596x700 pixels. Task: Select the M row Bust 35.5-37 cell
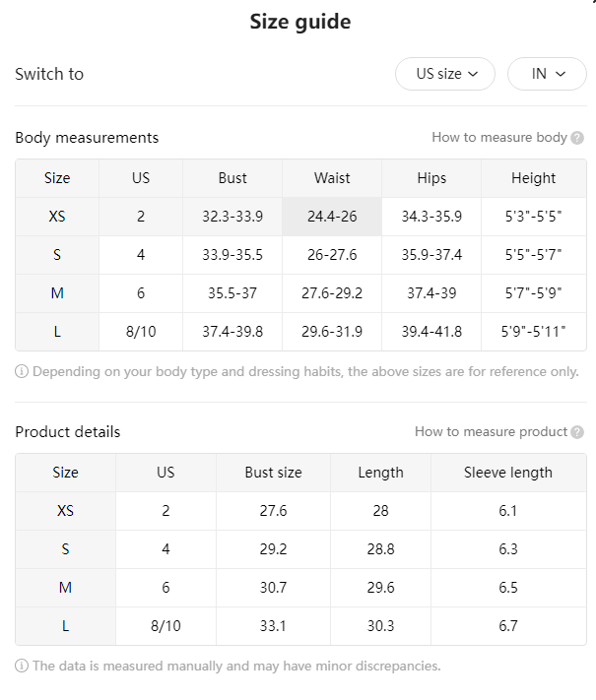point(232,293)
